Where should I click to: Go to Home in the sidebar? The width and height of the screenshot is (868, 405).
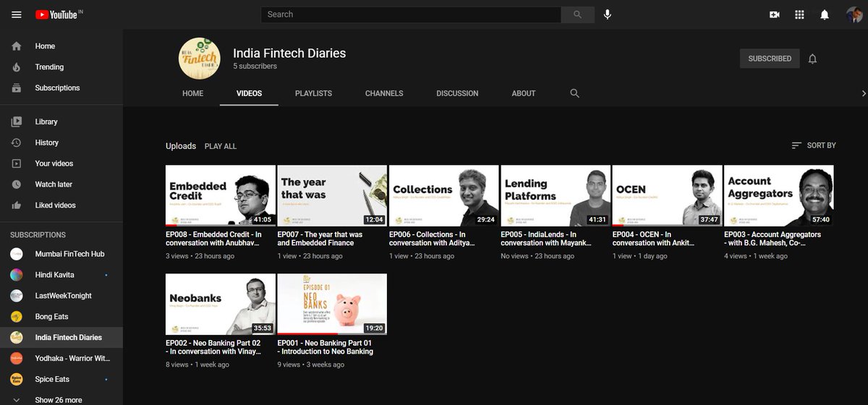tap(61, 46)
